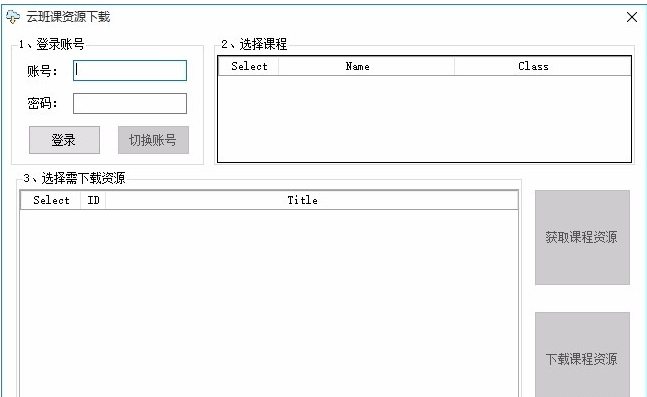647x397 pixels.
Task: Click the Title column header
Action: coord(312,200)
